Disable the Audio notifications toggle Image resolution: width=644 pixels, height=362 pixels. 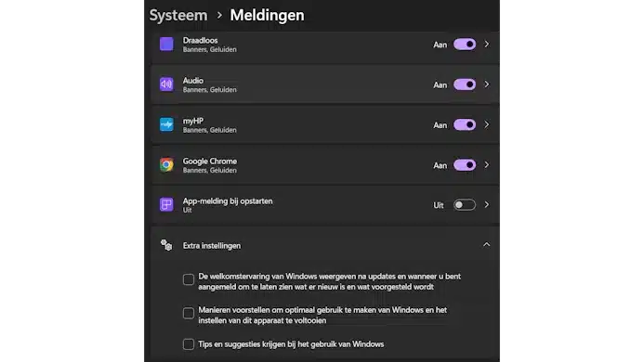[465, 84]
